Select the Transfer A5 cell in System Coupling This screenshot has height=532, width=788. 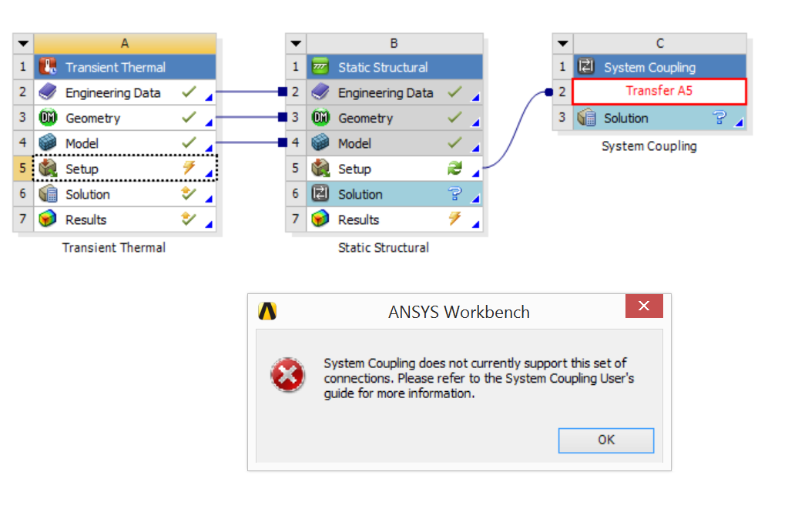(659, 92)
